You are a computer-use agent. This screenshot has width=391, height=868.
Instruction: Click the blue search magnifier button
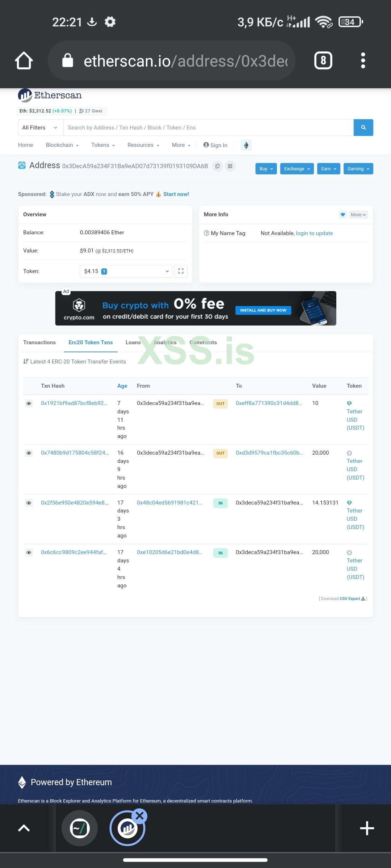click(363, 128)
